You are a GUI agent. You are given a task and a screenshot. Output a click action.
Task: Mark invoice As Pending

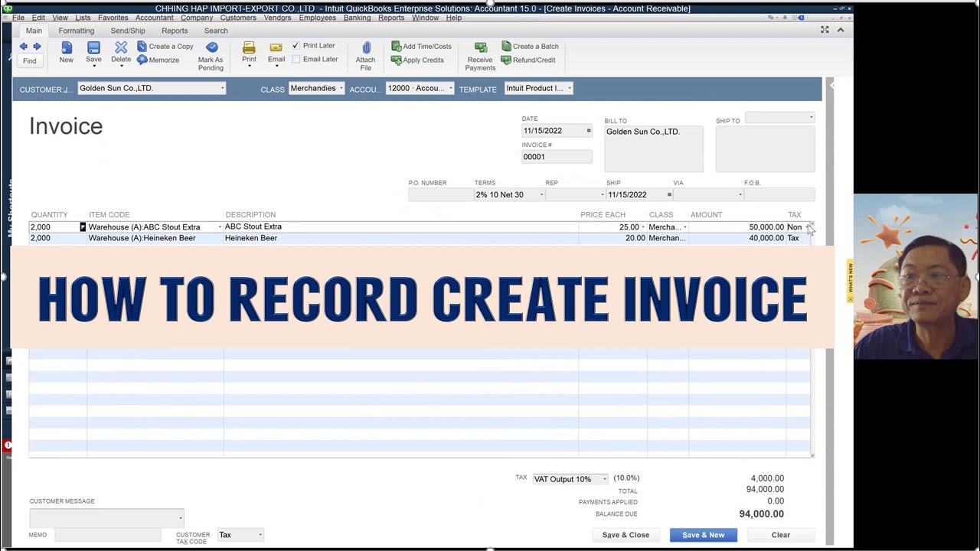point(211,57)
